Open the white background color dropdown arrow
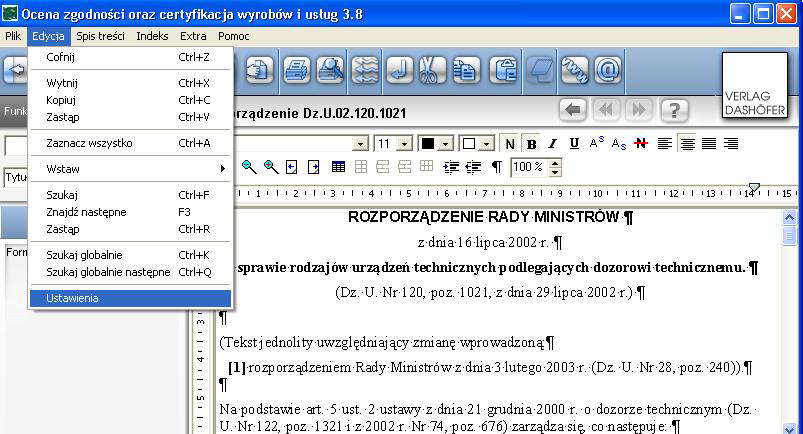Viewport: 803px width, 434px height. (x=487, y=144)
